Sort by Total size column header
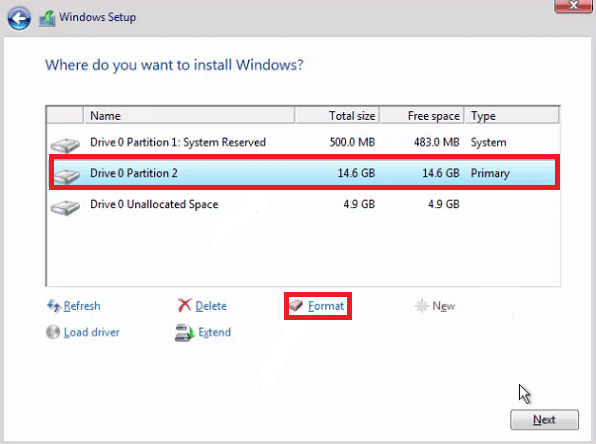596x444 pixels. click(x=337, y=116)
